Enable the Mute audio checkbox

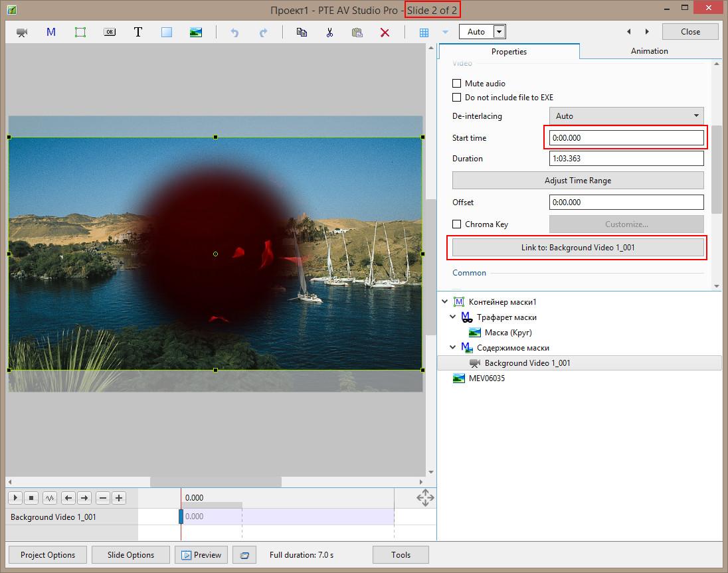click(x=456, y=84)
